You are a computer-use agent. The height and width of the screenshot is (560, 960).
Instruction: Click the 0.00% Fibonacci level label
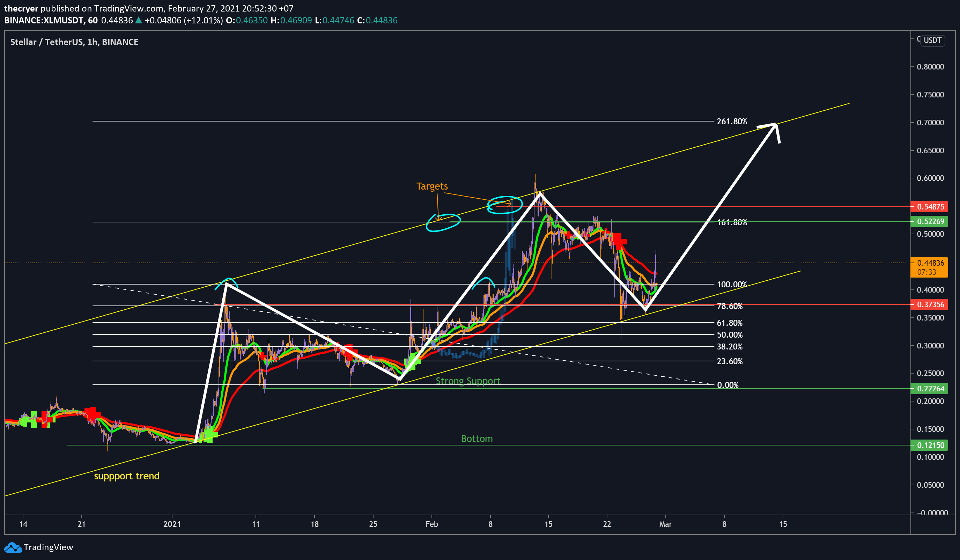coord(728,385)
